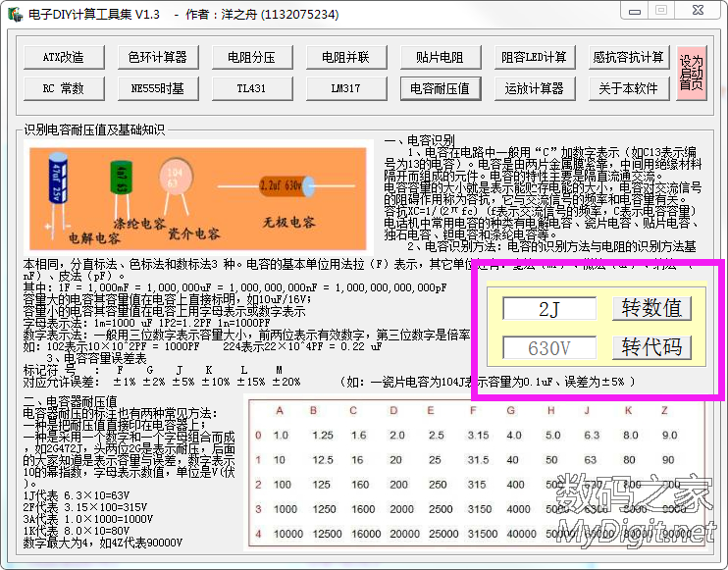Select the TL431 tool
The image size is (728, 570).
252,88
